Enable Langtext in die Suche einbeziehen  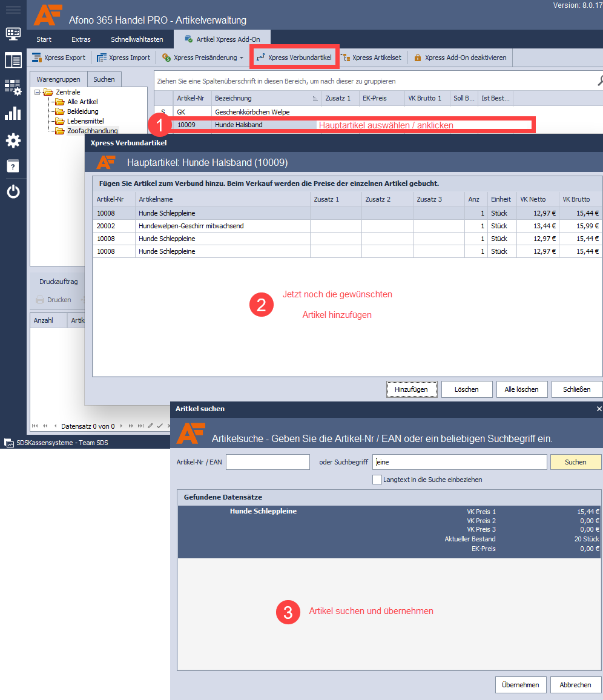377,480
